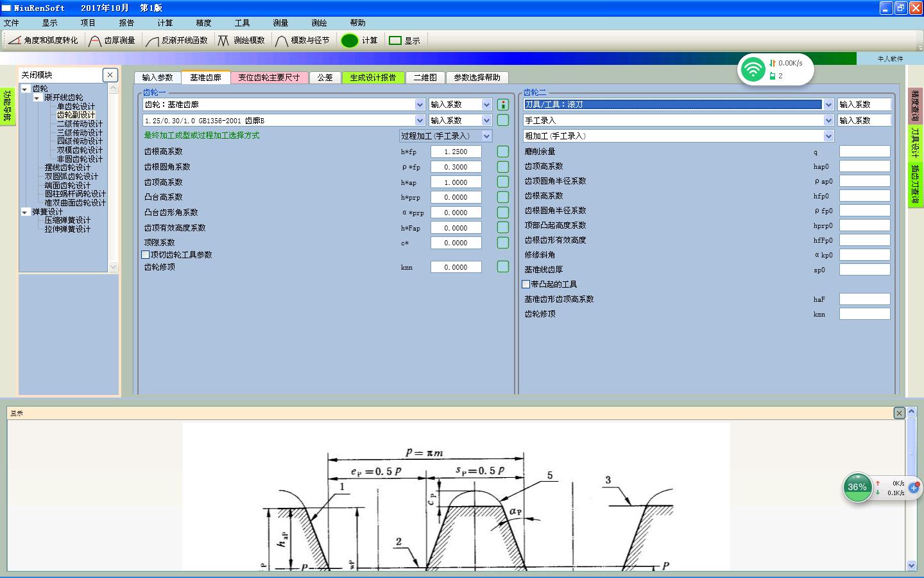Open the 帮助 menu

[x=357, y=22]
